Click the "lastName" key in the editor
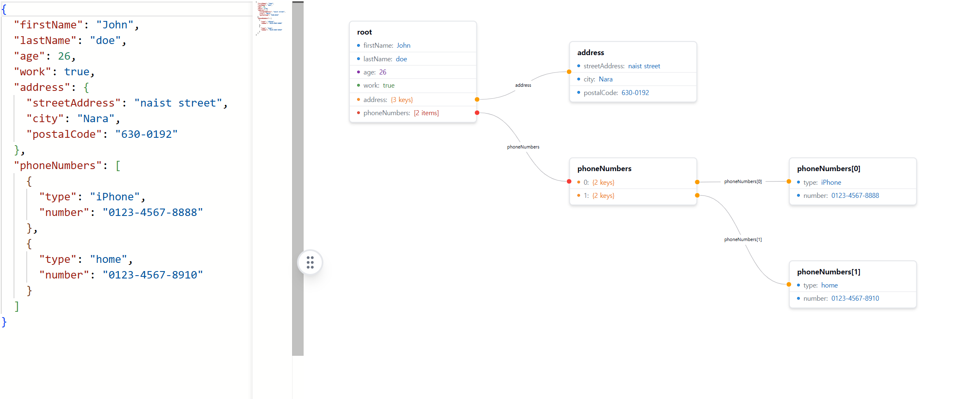 tap(45, 40)
